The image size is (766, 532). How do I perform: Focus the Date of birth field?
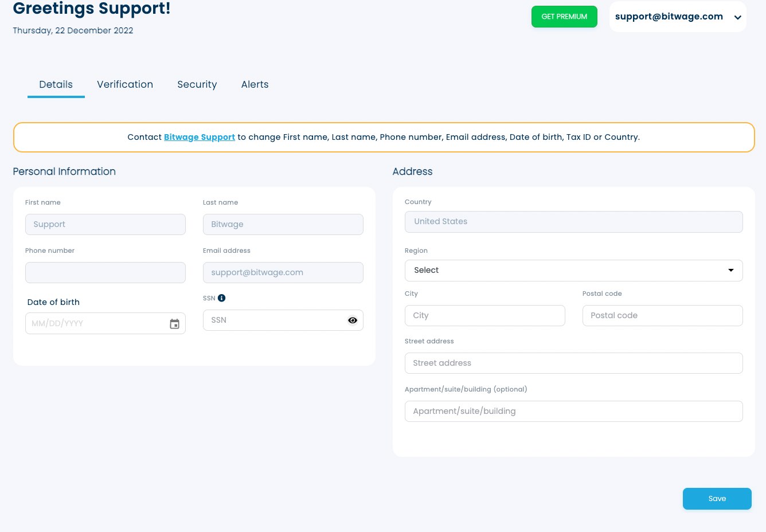pos(95,324)
